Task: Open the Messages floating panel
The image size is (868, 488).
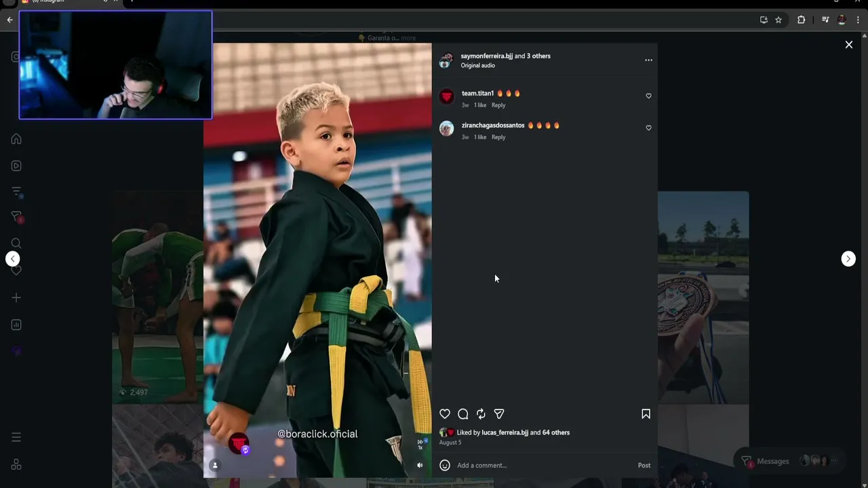Action: coord(789,461)
